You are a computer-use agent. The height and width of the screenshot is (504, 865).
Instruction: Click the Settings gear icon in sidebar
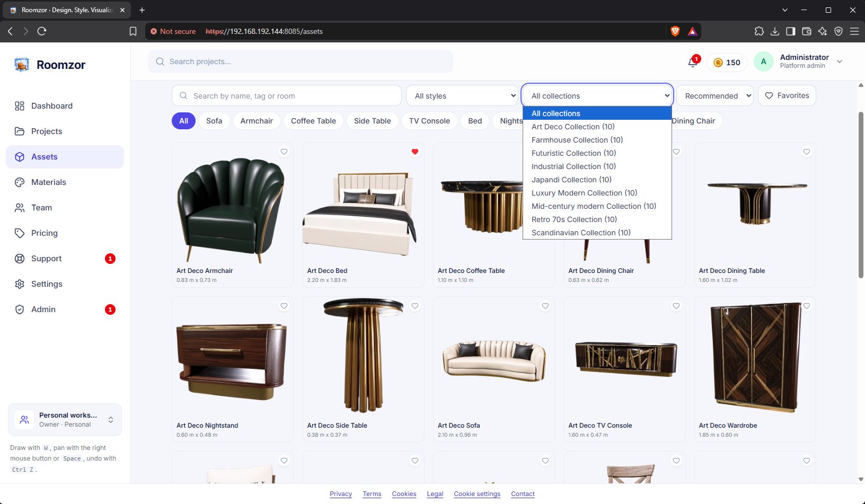[x=20, y=284]
